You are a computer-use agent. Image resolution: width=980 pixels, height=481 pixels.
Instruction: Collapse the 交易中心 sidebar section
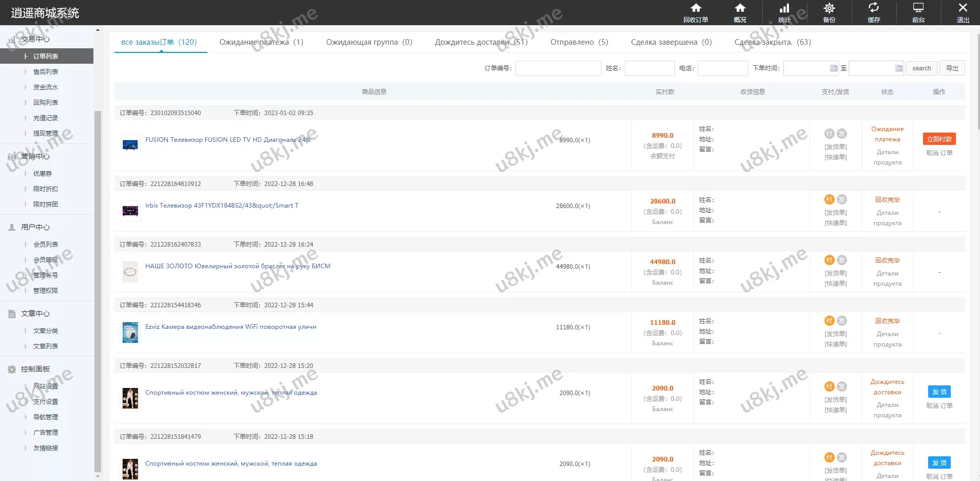[35, 39]
